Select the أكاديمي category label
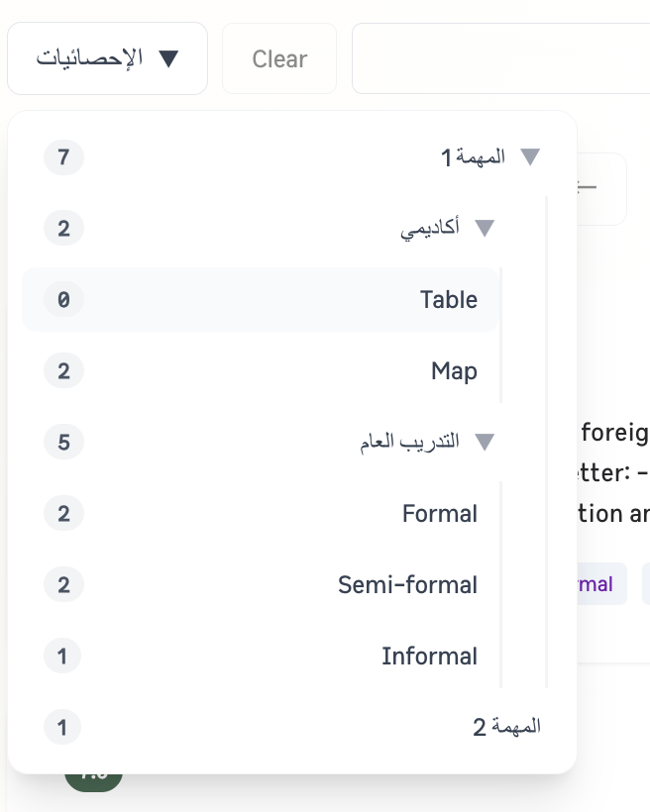650x812 pixels. point(430,229)
